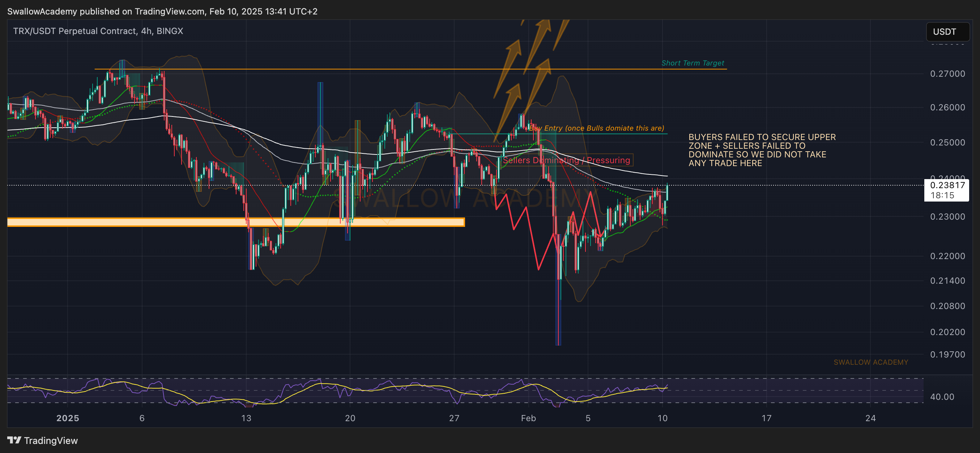980x453 pixels.
Task: Select the Short Term Target label
Action: [693, 63]
